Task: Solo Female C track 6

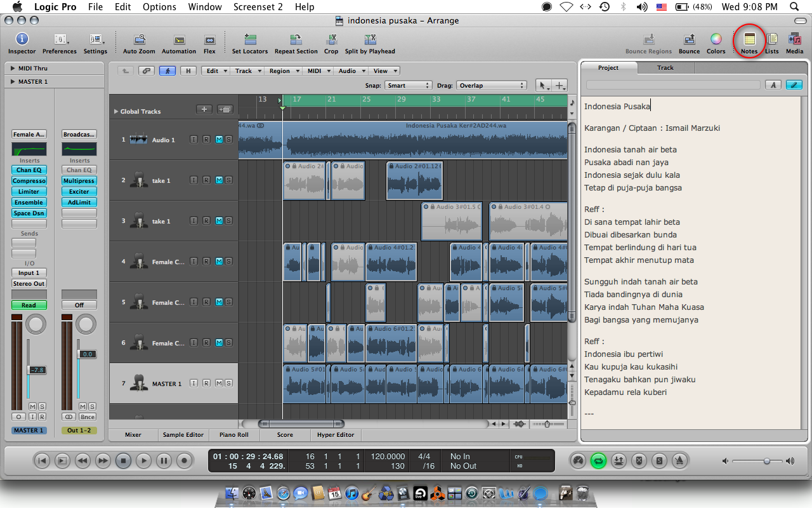Action: coord(228,343)
